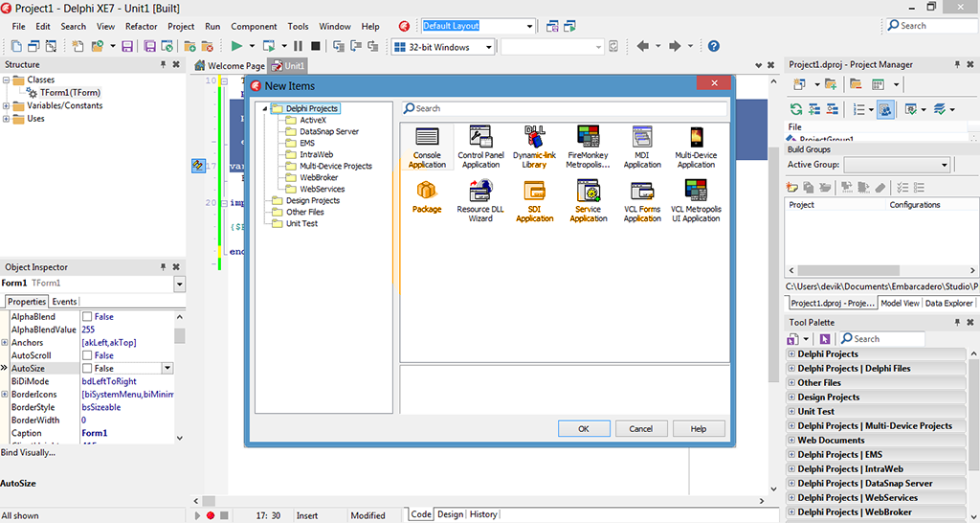Image resolution: width=980 pixels, height=523 pixels.
Task: Open the History tab
Action: coord(483,514)
